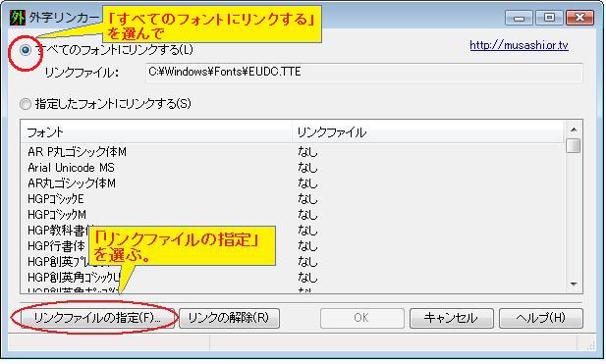This screenshot has width=606, height=364.
Task: Minimize the 外字リンカー window
Action: [x=519, y=18]
